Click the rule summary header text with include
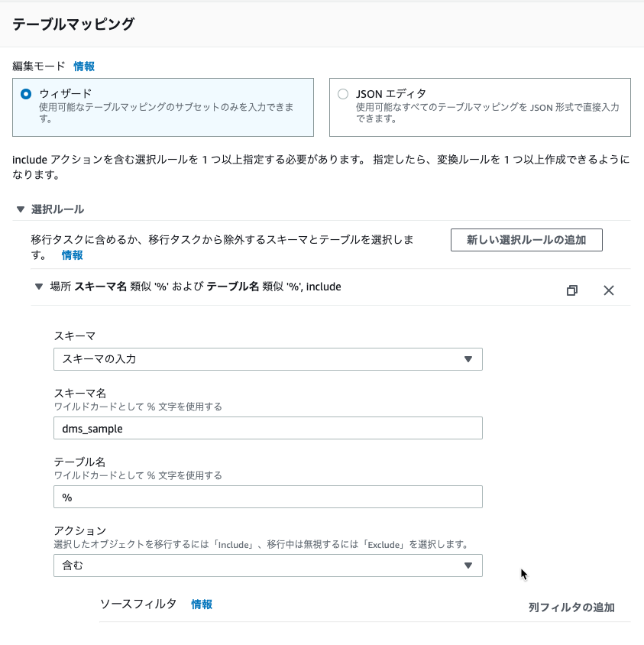Screen dimensions: 644x645 pos(196,287)
